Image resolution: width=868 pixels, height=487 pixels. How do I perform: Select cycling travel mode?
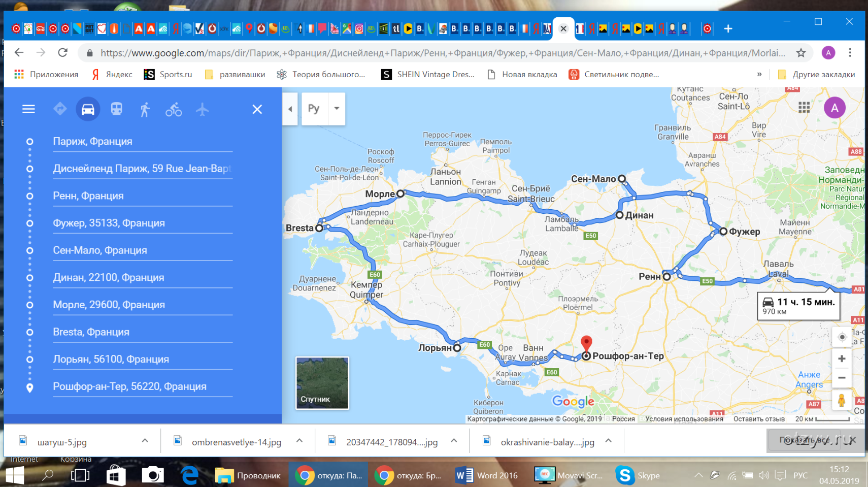click(174, 109)
